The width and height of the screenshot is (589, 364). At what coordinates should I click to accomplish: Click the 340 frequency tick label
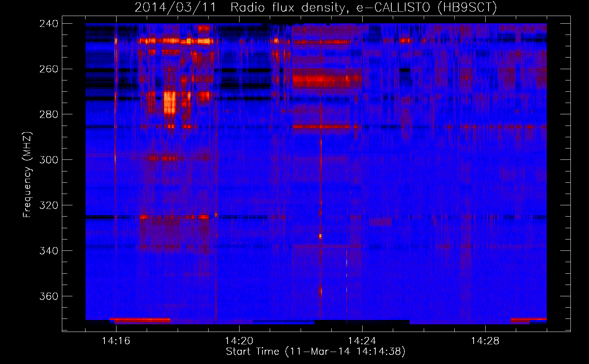pyautogui.click(x=49, y=251)
